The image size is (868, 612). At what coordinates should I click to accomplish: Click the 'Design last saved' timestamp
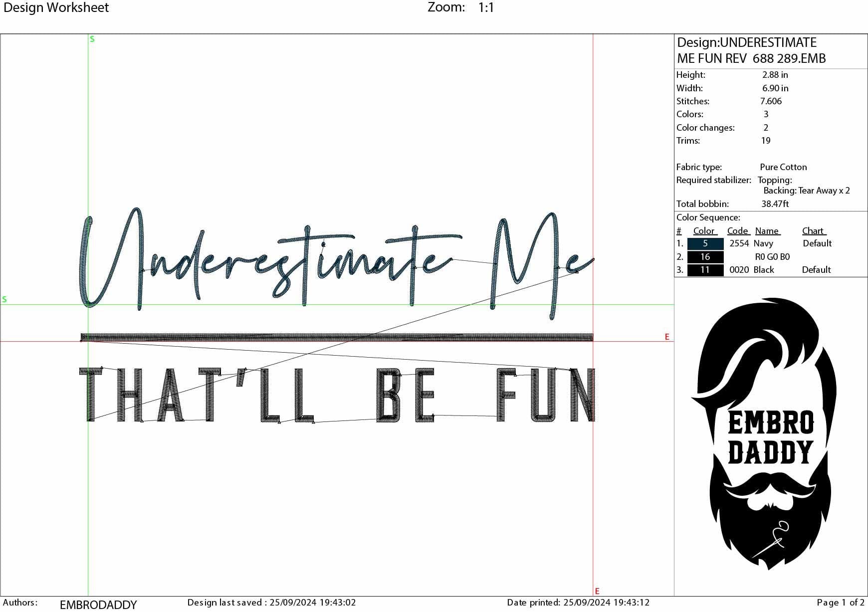[x=272, y=603]
